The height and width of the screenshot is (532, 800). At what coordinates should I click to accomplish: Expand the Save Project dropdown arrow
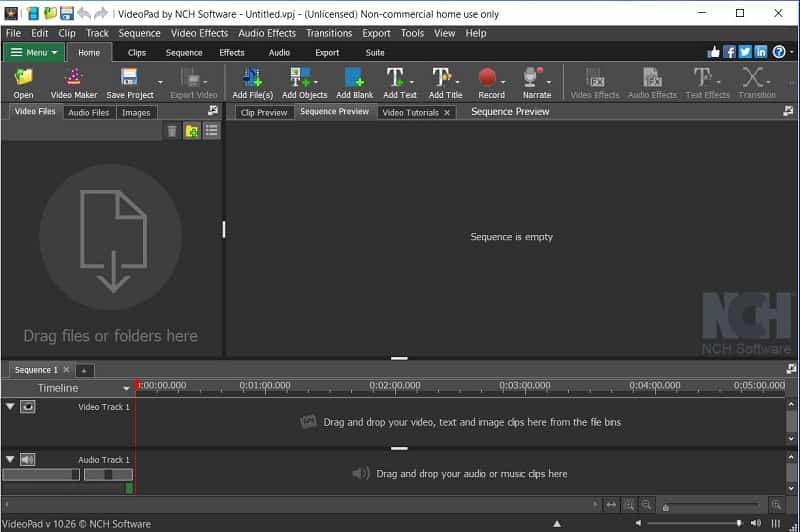(160, 82)
